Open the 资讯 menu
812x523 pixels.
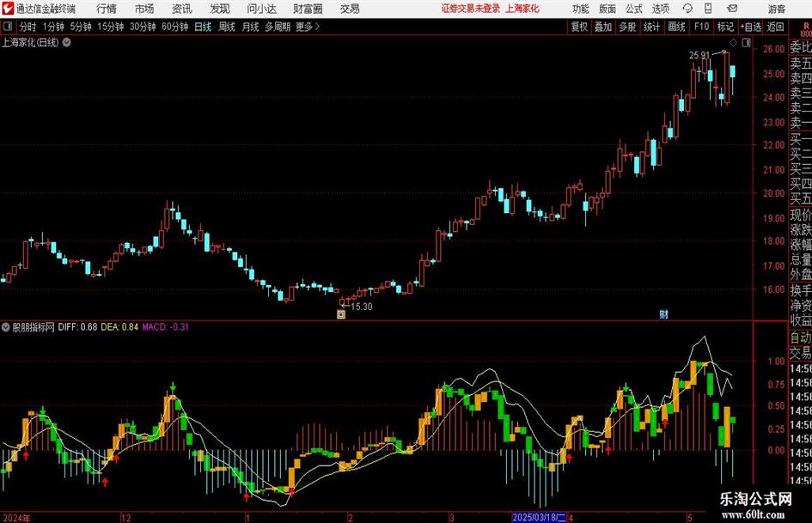tap(182, 9)
